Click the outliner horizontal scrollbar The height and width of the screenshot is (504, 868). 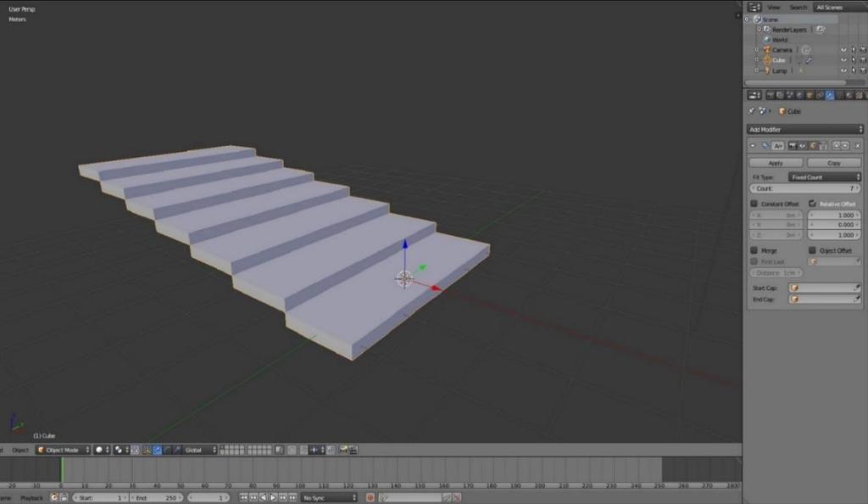point(795,82)
